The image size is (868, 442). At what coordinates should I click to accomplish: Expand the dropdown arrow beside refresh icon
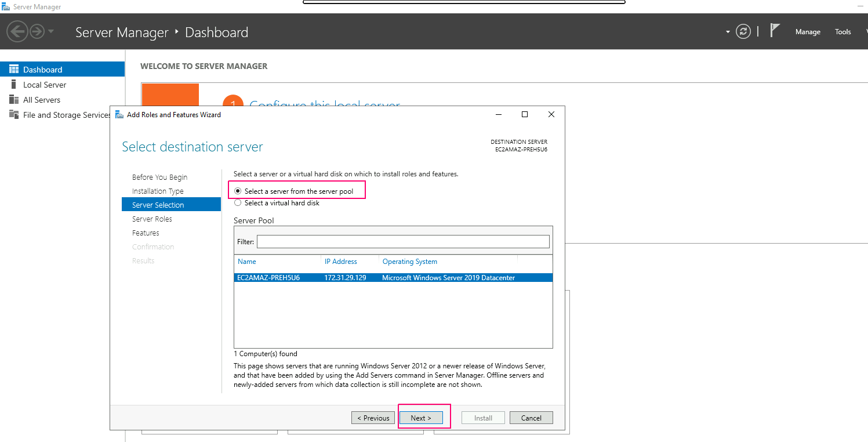pyautogui.click(x=728, y=32)
